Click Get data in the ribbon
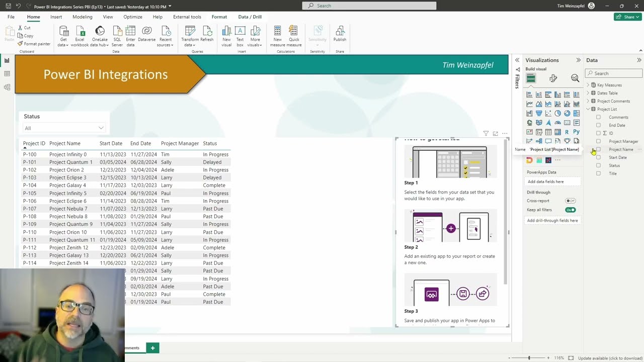The width and height of the screenshot is (644, 362). click(x=63, y=36)
